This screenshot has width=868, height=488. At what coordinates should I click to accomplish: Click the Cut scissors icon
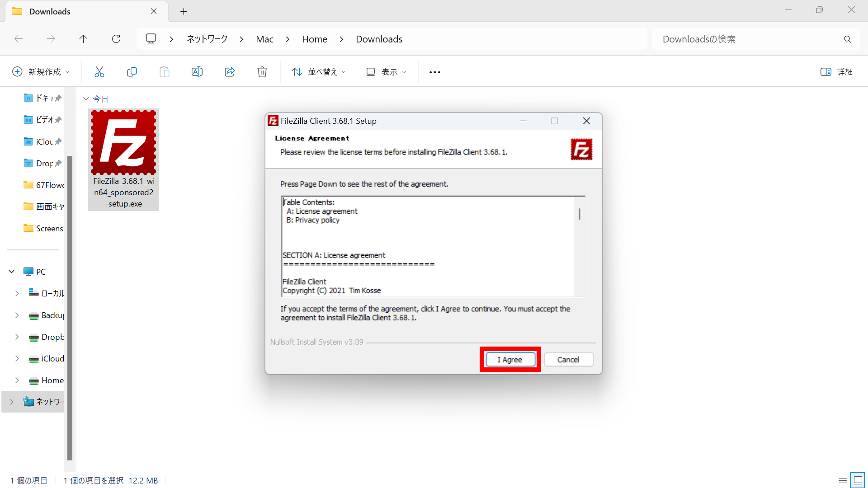99,72
